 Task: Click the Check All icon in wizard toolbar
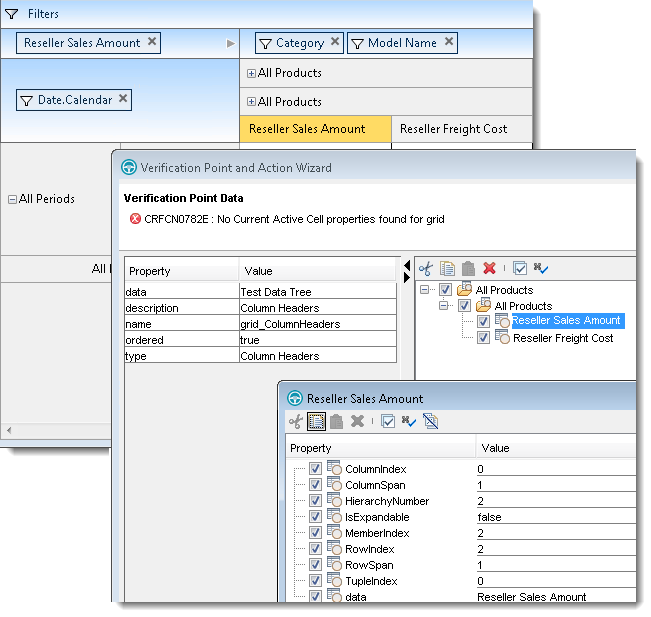tap(520, 268)
